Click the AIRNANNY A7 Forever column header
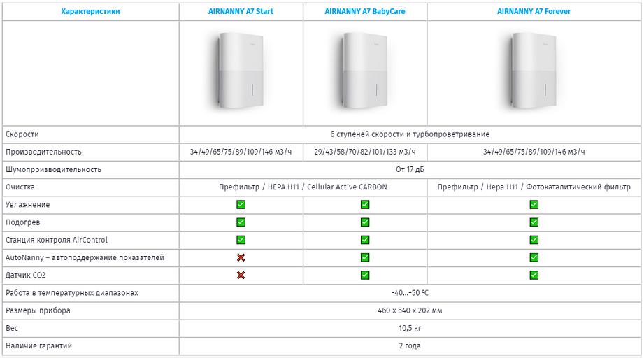This screenshot has width=644, height=358. tap(534, 12)
